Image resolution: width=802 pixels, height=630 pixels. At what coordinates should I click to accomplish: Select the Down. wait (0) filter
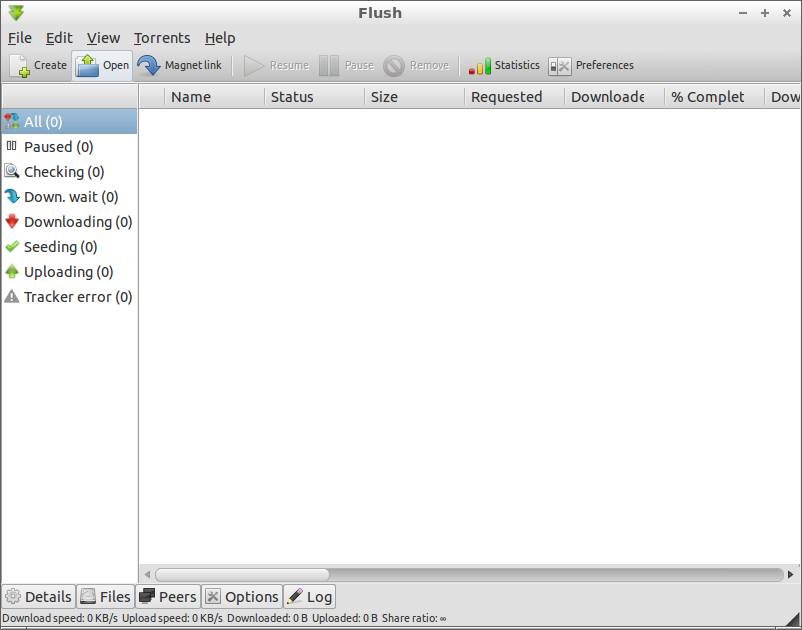tap(70, 197)
